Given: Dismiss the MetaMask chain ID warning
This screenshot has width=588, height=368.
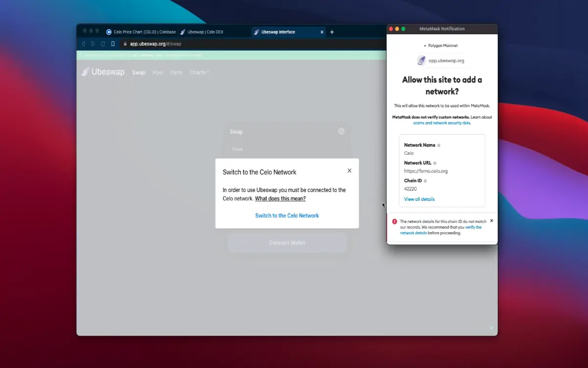Looking at the screenshot, I should point(491,221).
